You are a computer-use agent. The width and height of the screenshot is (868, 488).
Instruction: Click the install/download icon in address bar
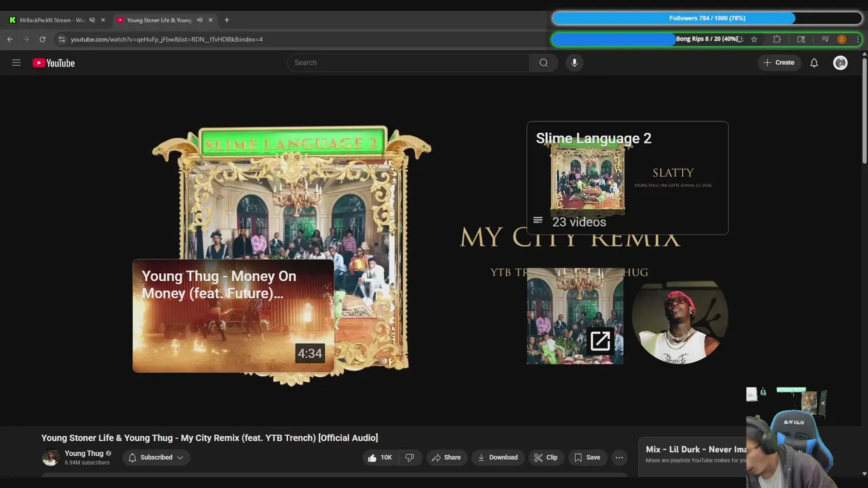(x=740, y=39)
